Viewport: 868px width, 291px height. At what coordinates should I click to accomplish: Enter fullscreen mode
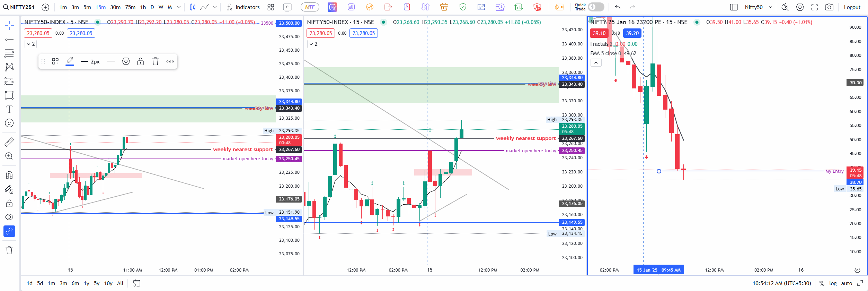point(815,7)
